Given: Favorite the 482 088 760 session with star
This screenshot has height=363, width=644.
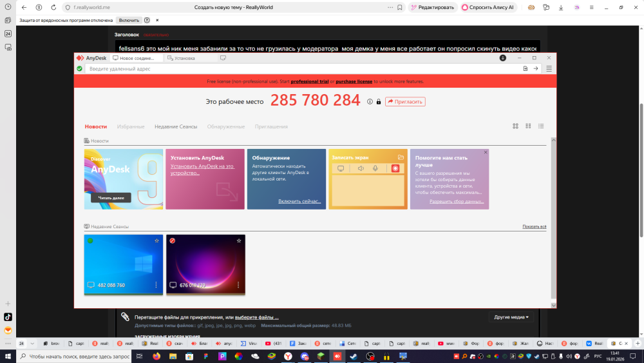Looking at the screenshot, I should click(156, 241).
